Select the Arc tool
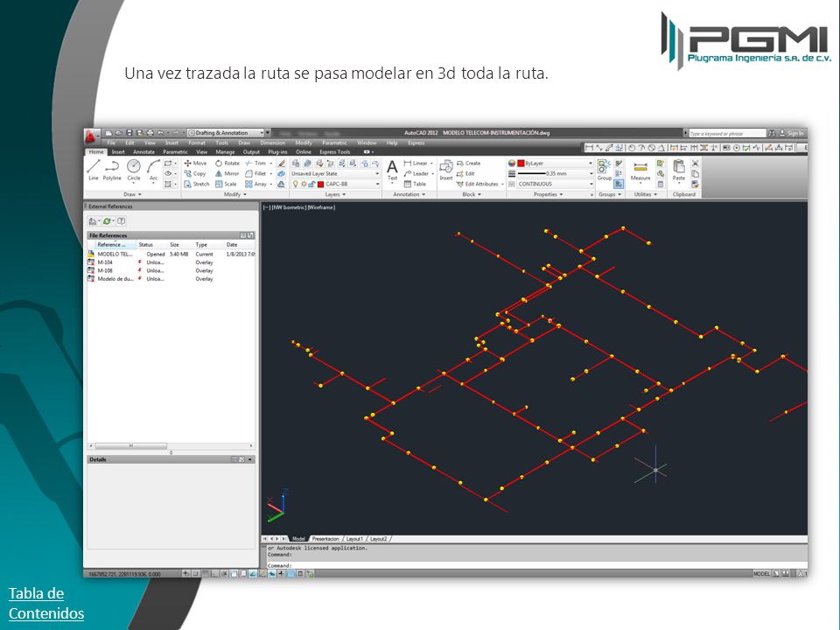This screenshot has width=840, height=630. (153, 170)
